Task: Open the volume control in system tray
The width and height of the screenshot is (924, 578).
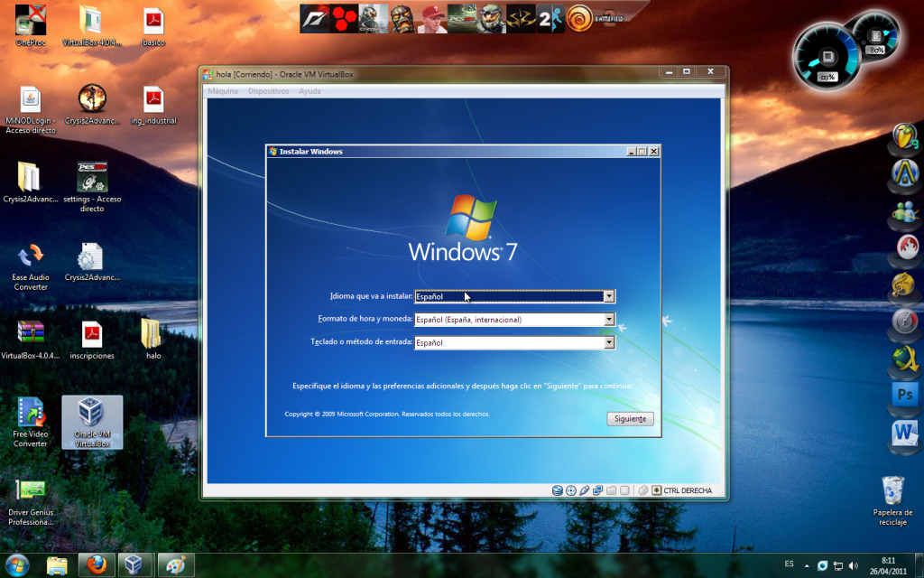Action: point(853,565)
